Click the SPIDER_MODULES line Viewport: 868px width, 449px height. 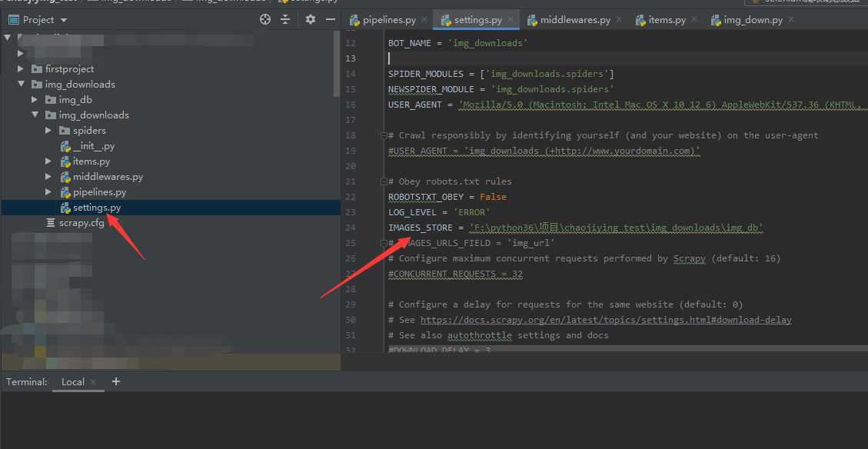(501, 74)
